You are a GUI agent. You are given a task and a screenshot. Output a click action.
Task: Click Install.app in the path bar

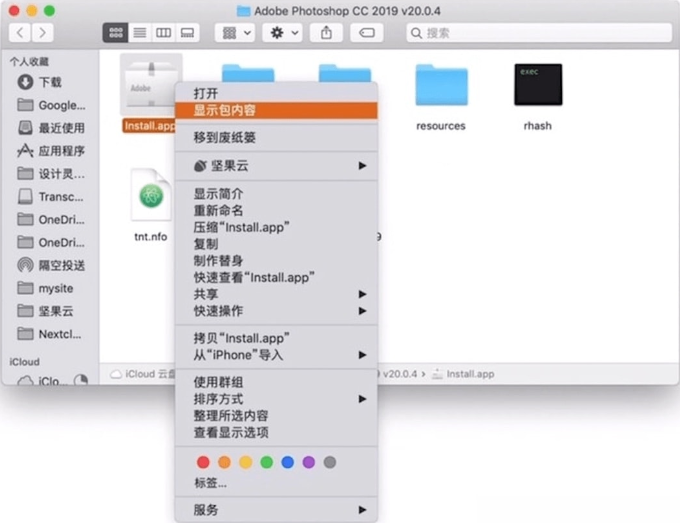click(463, 374)
